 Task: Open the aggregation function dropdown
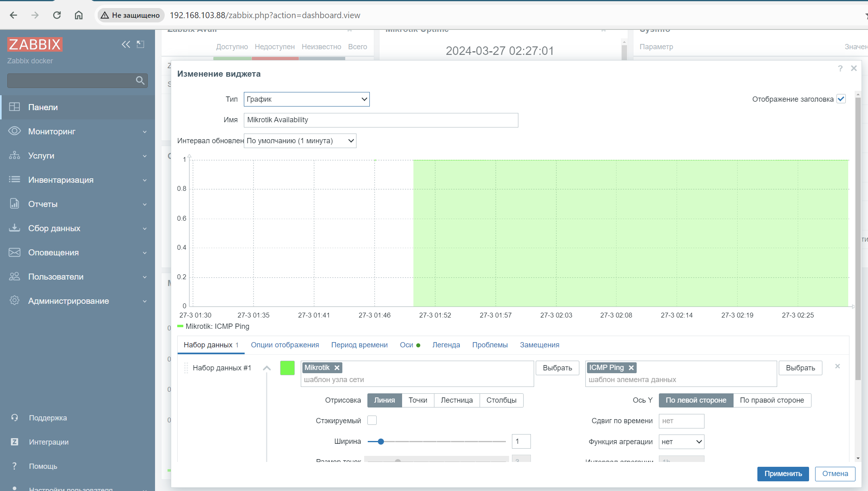[681, 442]
